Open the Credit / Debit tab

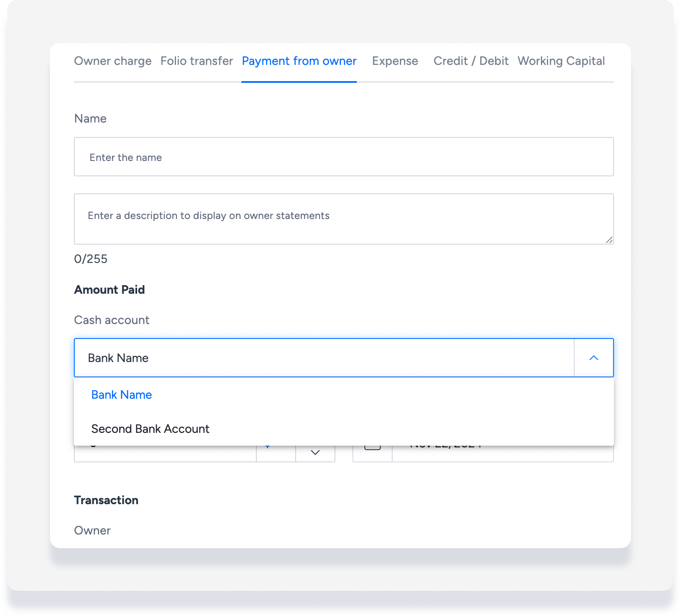(x=471, y=61)
